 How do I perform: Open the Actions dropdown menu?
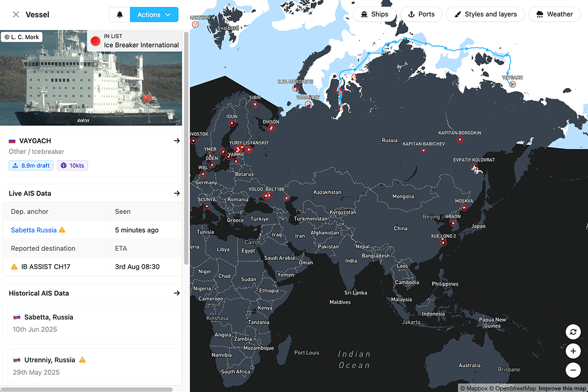tap(153, 15)
